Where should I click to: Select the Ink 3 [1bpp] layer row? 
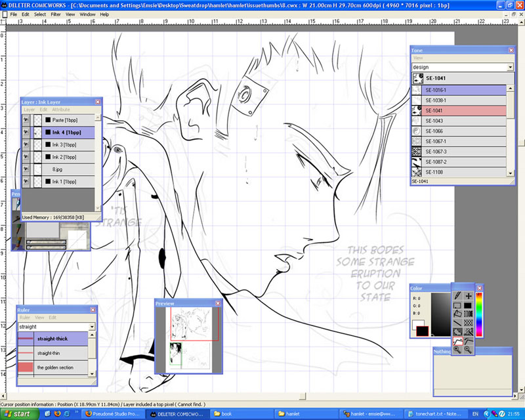click(x=58, y=144)
